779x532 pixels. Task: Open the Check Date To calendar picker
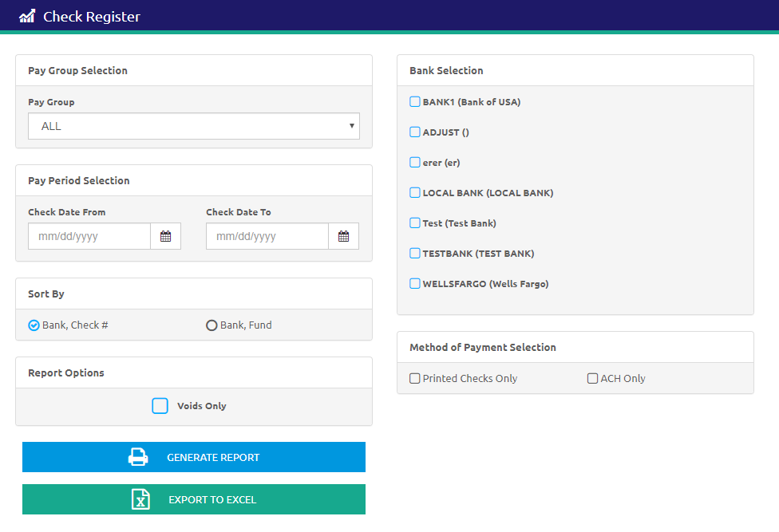pyautogui.click(x=343, y=236)
